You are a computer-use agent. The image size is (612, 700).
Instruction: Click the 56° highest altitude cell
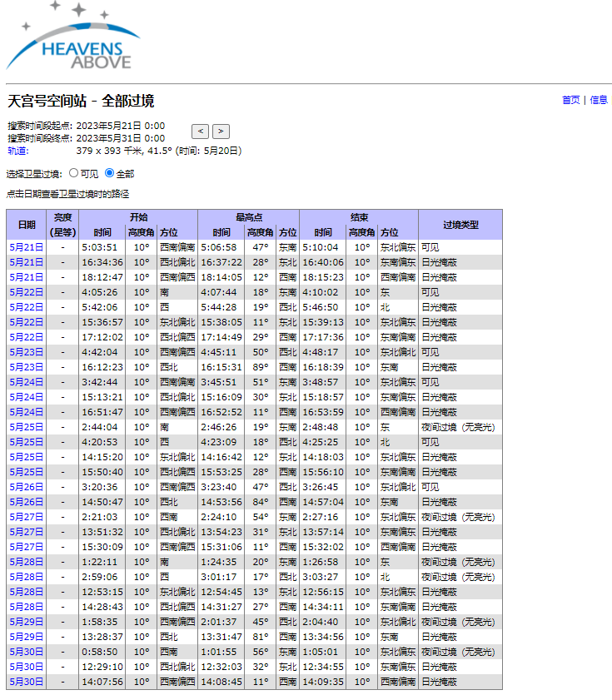[261, 652]
